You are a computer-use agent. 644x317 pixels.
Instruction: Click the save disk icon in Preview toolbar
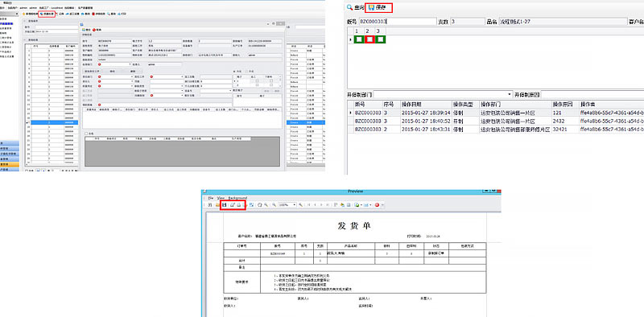point(225,204)
